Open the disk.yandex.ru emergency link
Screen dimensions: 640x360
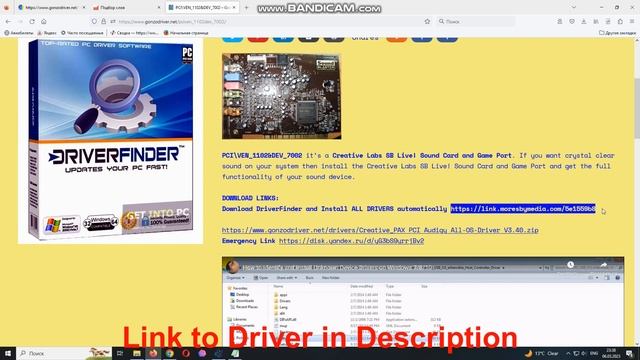click(x=351, y=240)
